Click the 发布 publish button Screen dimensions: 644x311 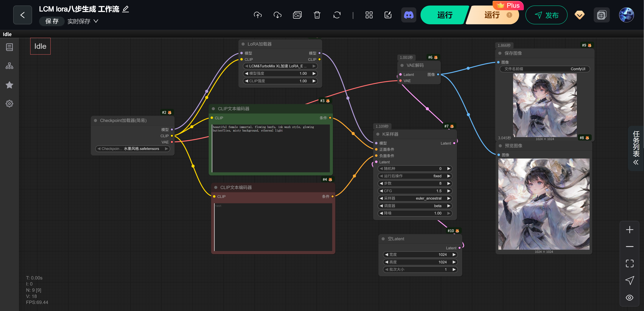tap(546, 15)
